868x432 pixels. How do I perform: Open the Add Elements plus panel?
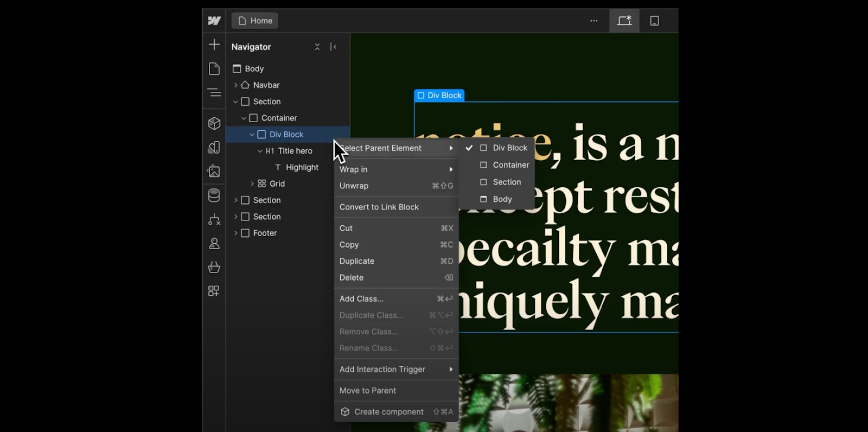214,45
